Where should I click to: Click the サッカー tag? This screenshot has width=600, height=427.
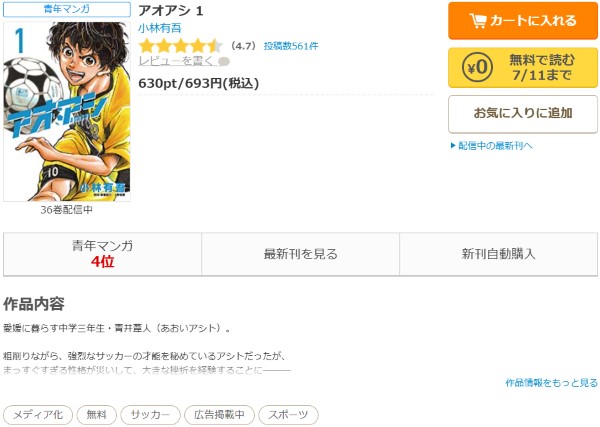(150, 415)
